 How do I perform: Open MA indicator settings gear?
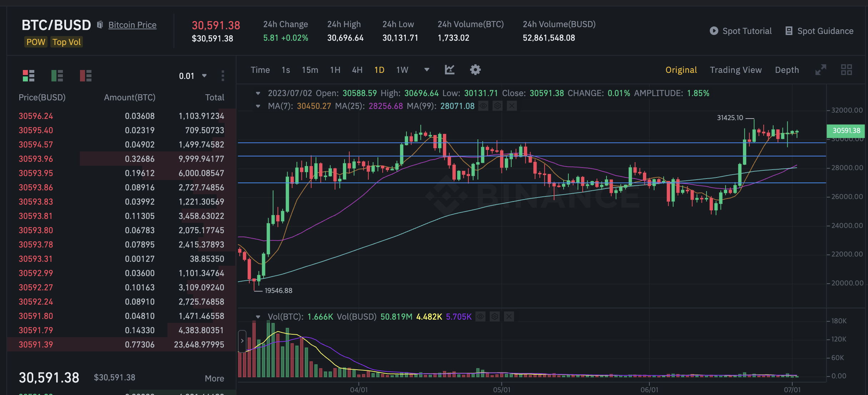(x=498, y=106)
